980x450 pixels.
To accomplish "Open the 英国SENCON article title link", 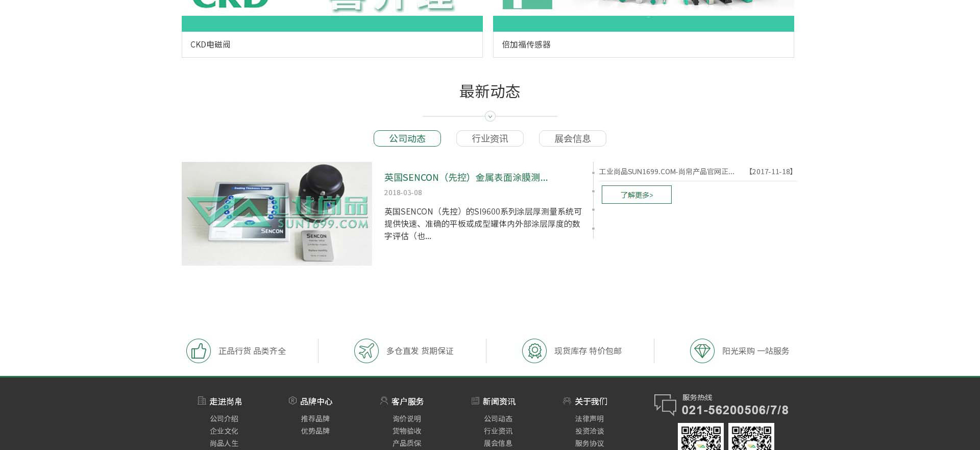I will (465, 177).
